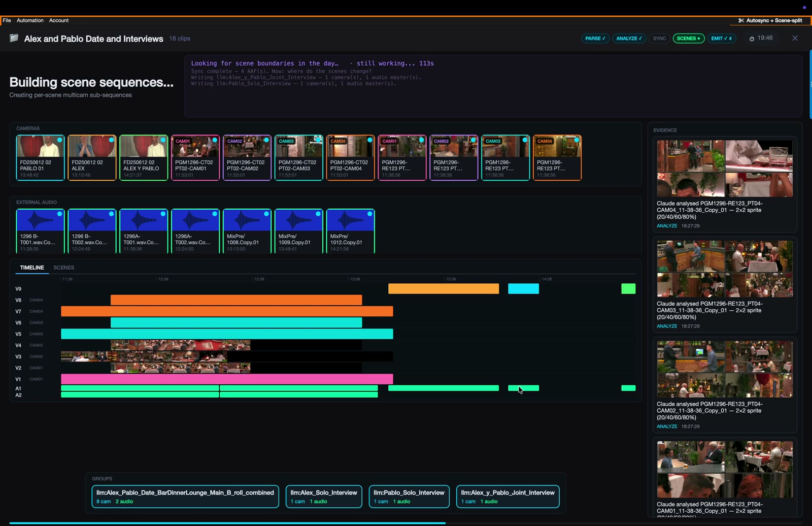The width and height of the screenshot is (812, 526).
Task: Select the MixPre/1008.Copy.01 audio card
Action: tap(247, 231)
